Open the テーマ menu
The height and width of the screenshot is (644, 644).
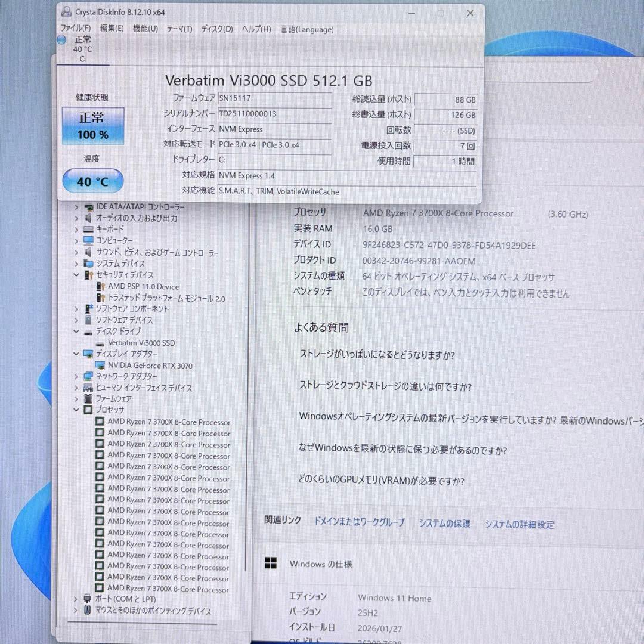(x=178, y=29)
